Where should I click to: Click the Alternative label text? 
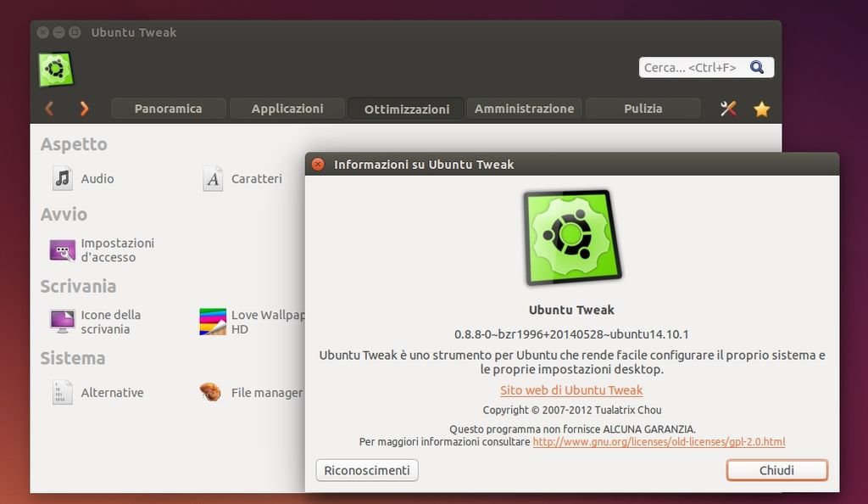(113, 392)
